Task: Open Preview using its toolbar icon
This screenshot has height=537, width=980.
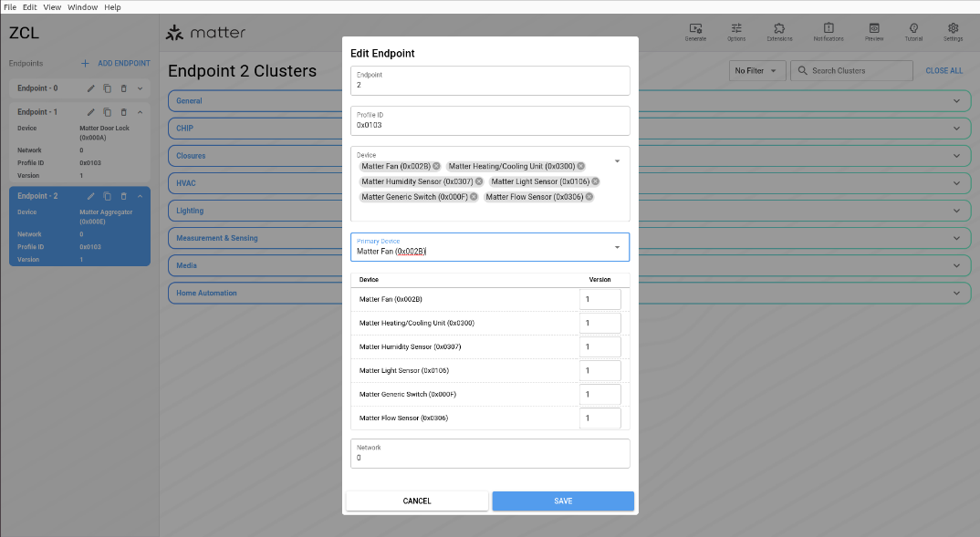Action: pos(873,30)
